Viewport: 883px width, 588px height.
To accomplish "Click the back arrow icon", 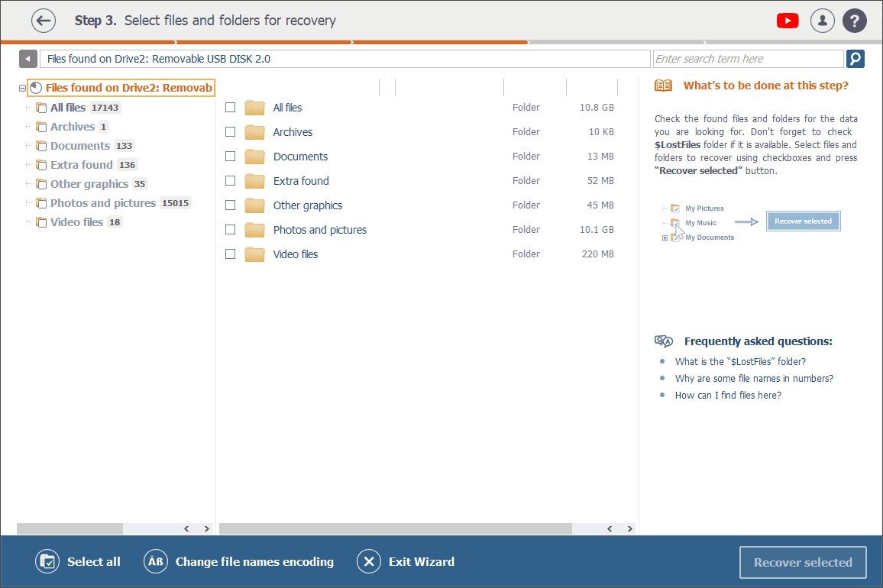I will coord(44,21).
